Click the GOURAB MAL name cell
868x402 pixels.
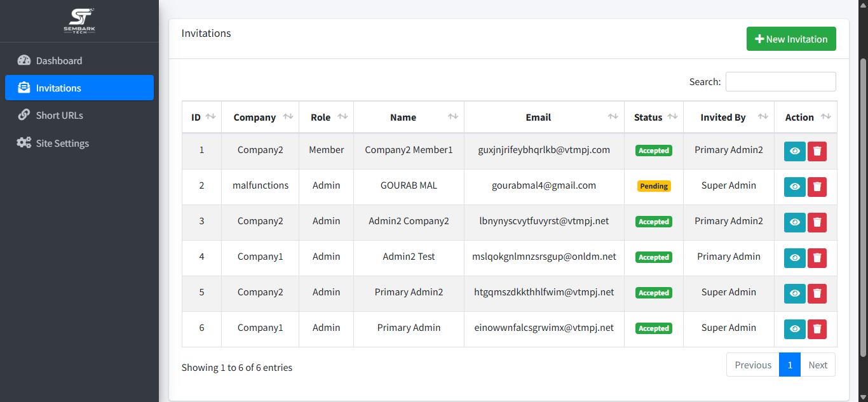click(x=409, y=185)
